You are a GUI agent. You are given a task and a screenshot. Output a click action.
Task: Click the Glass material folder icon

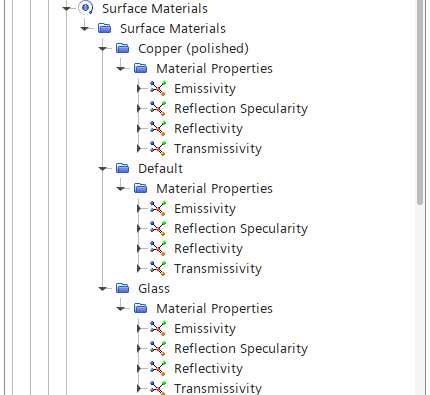point(123,288)
